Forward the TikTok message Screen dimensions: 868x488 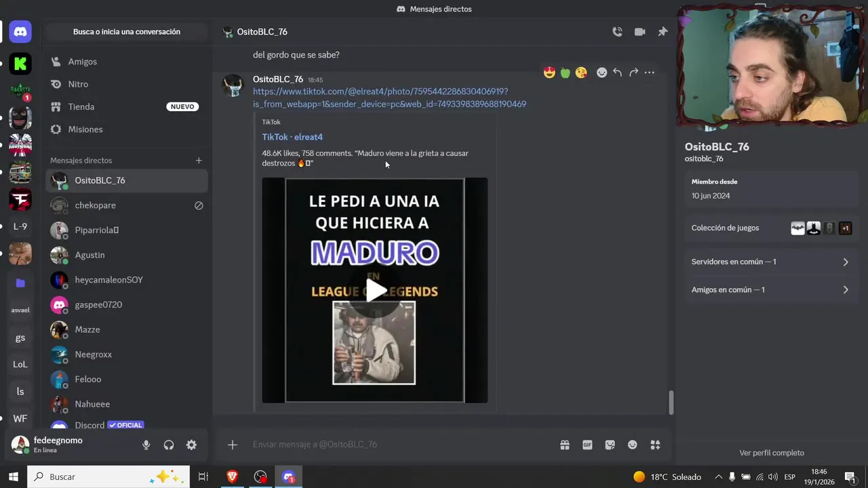coord(633,73)
